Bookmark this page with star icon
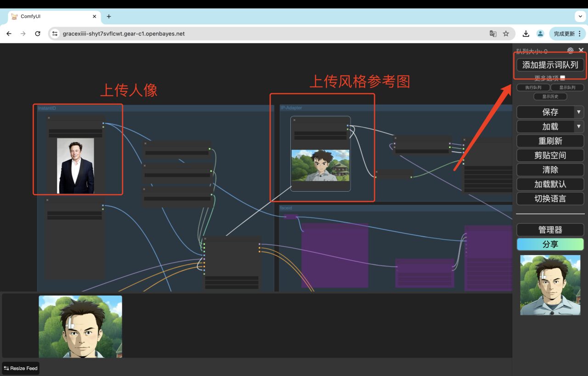Viewport: 588px width, 376px height. 506,34
